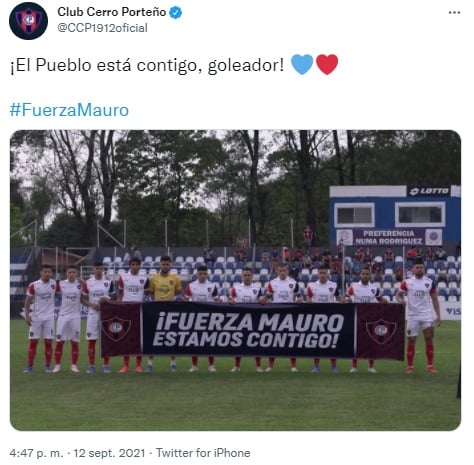Click the Preferencia Numa Rodriguez sign

(x=389, y=237)
